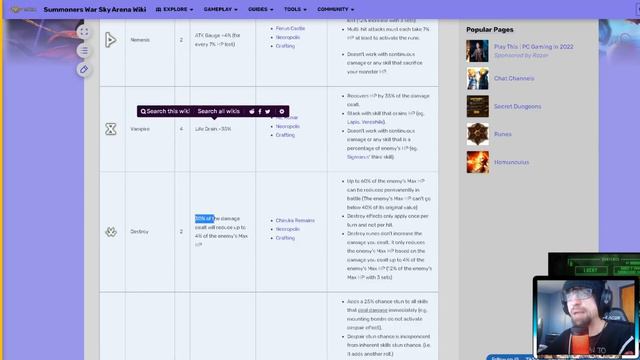Open the Chat Channels link
The height and width of the screenshot is (360, 640).
pos(514,78)
